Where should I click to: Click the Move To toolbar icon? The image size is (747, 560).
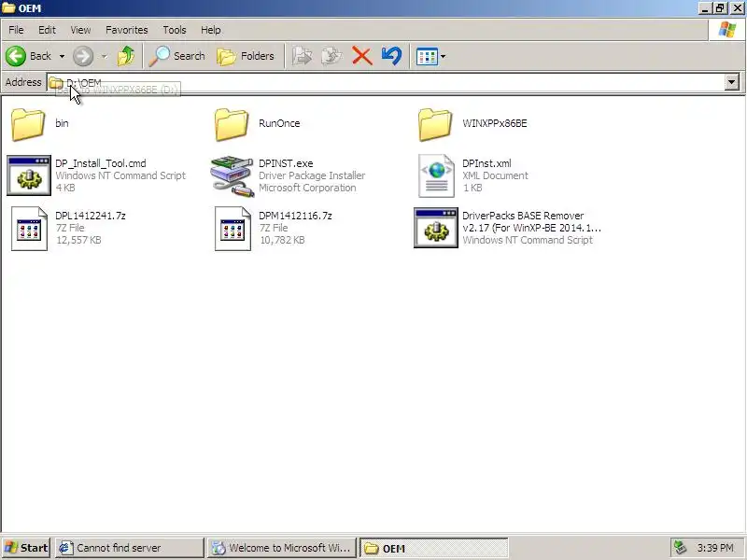(302, 56)
